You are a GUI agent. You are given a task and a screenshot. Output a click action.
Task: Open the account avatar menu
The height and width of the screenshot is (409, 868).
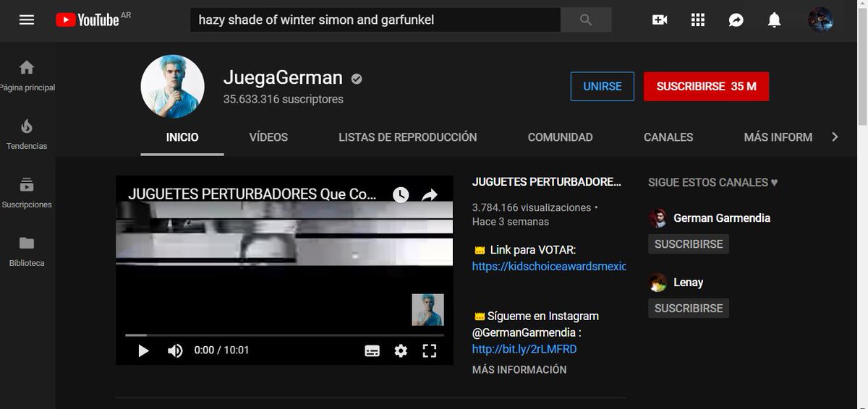click(821, 20)
